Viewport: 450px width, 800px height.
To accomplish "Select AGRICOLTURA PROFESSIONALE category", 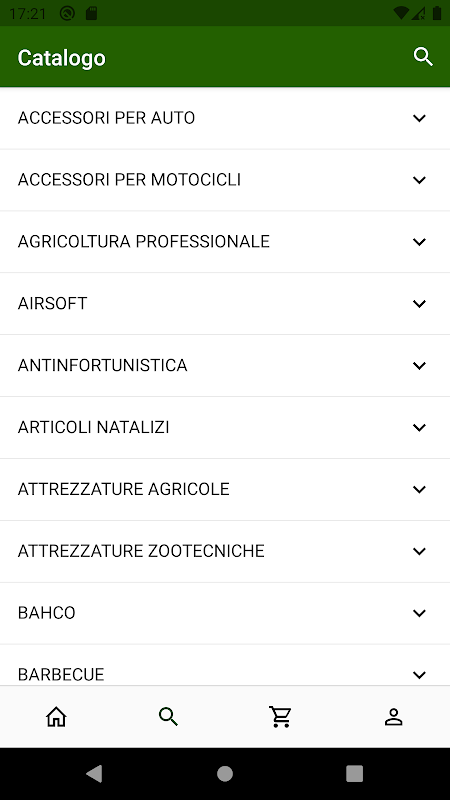I will [x=225, y=242].
